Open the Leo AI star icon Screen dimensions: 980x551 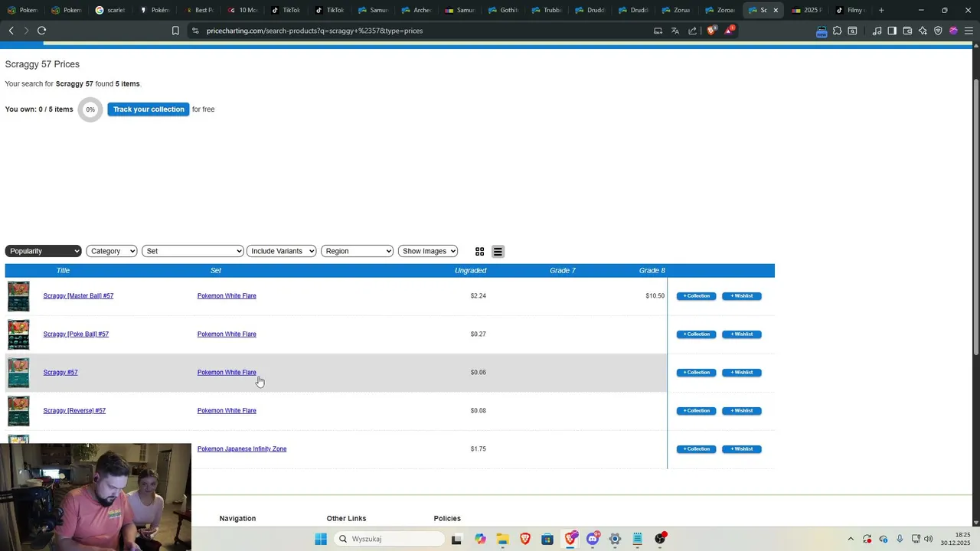(x=923, y=31)
